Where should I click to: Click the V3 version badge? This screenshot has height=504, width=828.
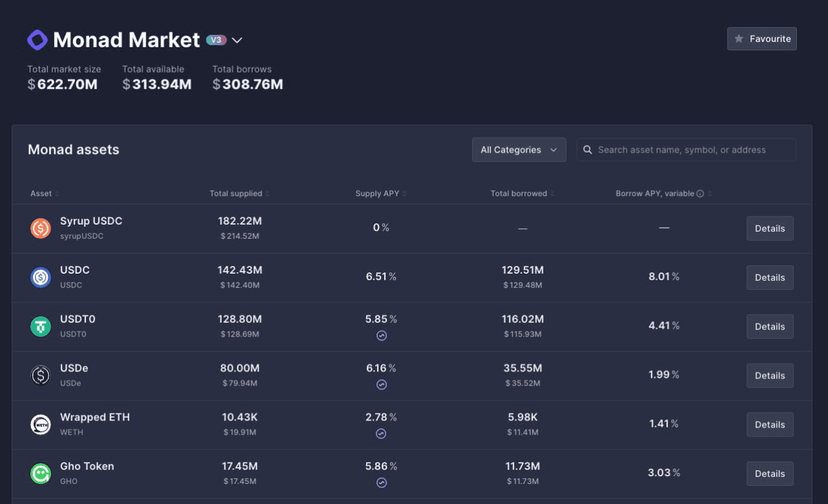click(x=216, y=40)
